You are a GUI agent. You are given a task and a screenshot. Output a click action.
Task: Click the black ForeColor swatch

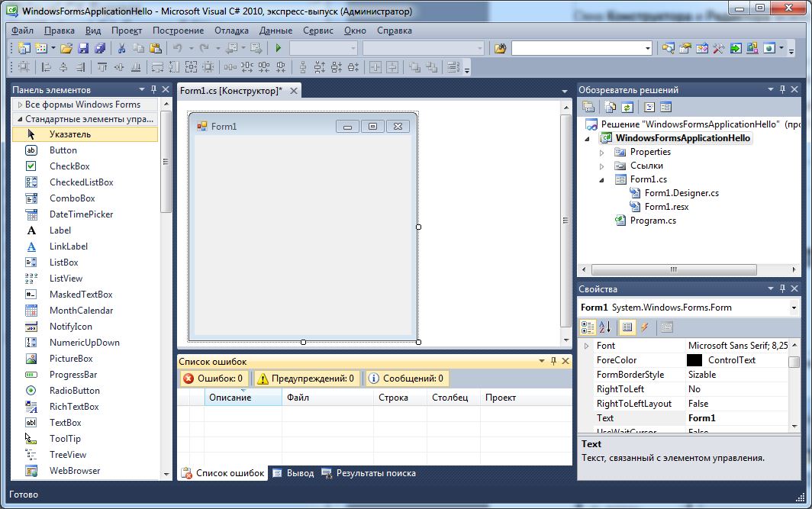[694, 360]
